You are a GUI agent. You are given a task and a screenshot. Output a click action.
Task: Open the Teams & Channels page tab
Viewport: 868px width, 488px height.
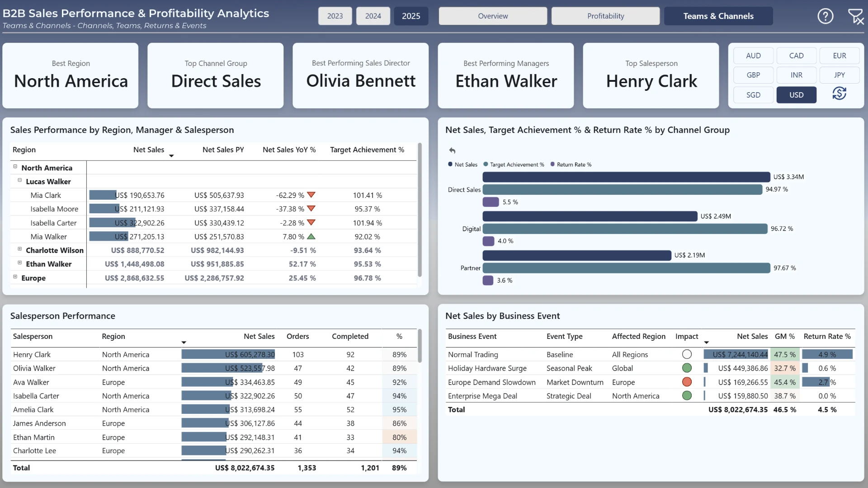click(x=718, y=16)
